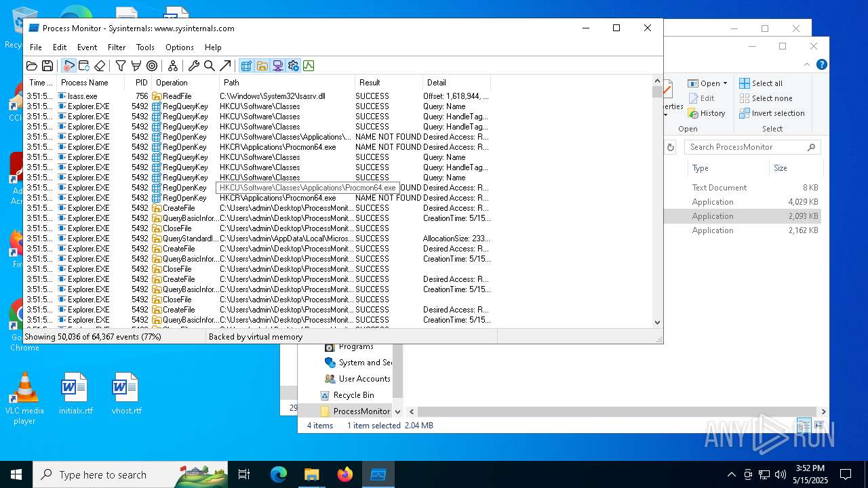The image size is (868, 488).
Task: Select ProcessMonitor folder in Explorer navigation pane
Action: click(355, 411)
